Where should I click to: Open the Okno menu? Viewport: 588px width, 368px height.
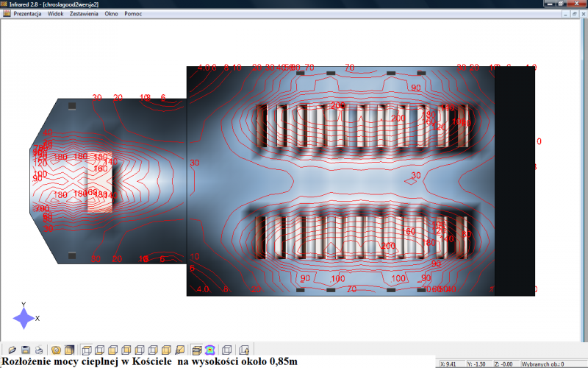tap(112, 13)
